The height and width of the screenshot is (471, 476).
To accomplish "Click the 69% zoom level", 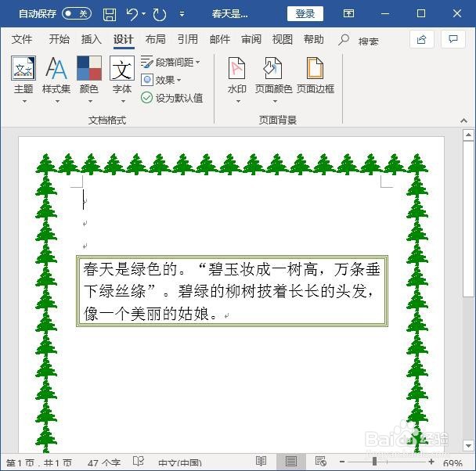I will tap(453, 463).
